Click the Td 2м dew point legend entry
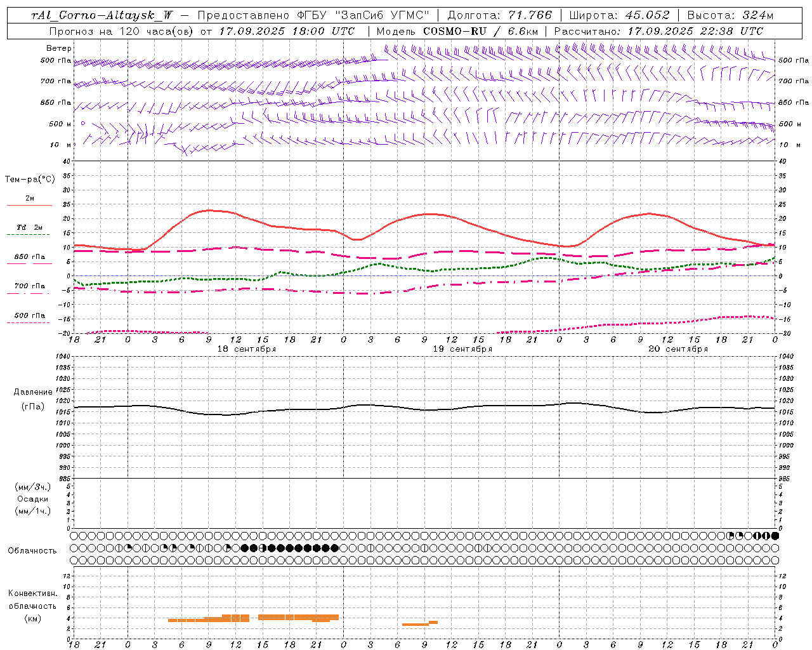 (29, 227)
